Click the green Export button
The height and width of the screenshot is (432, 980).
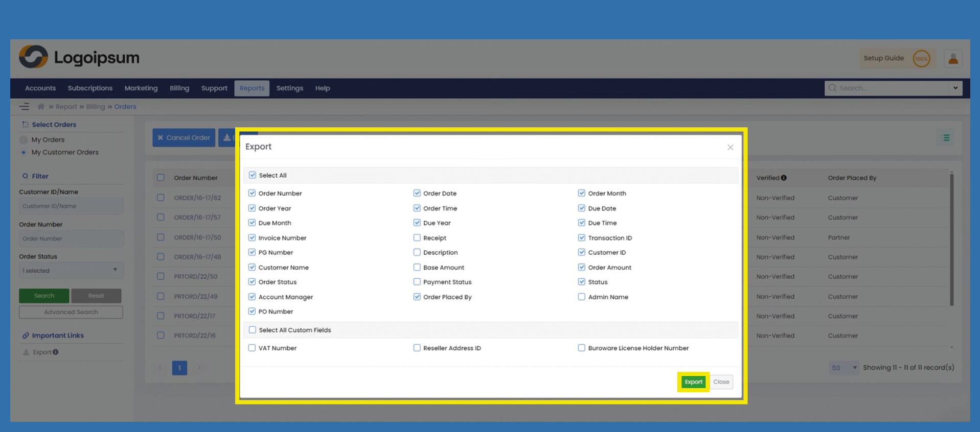[693, 382]
